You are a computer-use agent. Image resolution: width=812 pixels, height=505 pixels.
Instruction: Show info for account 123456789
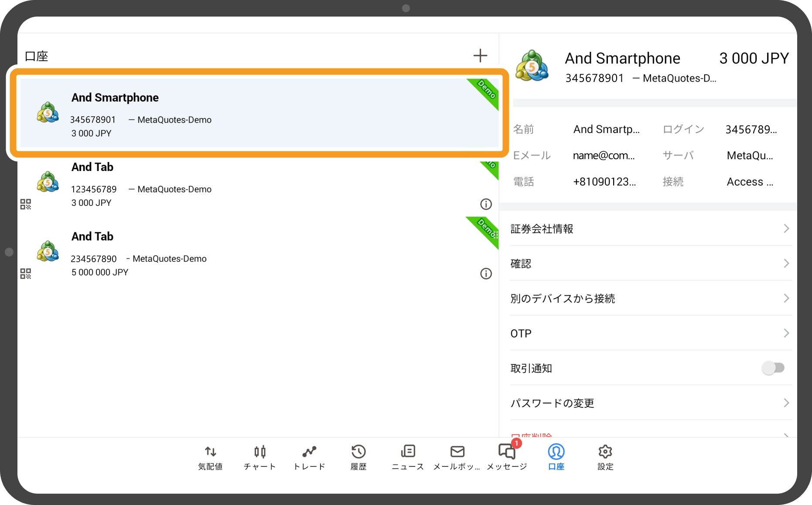coord(486,204)
